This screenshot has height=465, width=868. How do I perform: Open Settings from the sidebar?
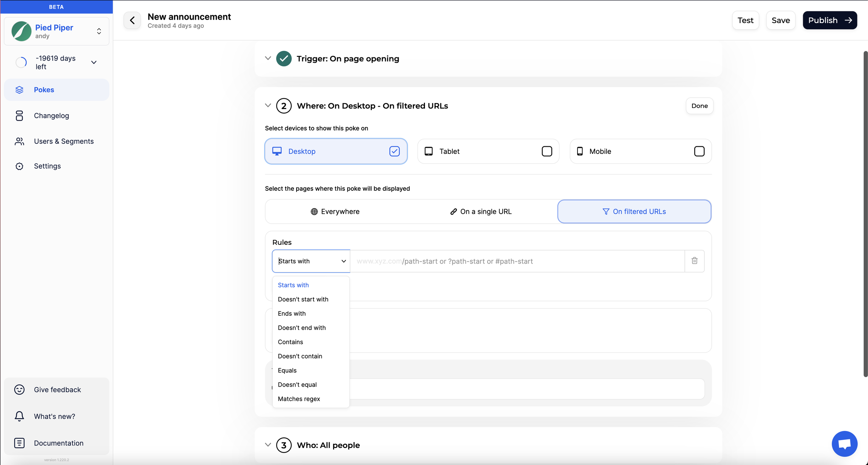pyautogui.click(x=47, y=166)
